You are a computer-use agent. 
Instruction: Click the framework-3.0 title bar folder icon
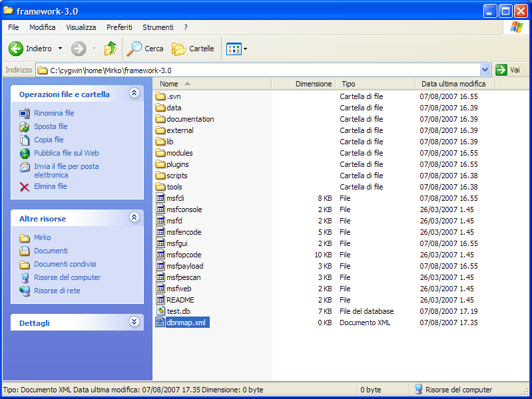tap(9, 11)
